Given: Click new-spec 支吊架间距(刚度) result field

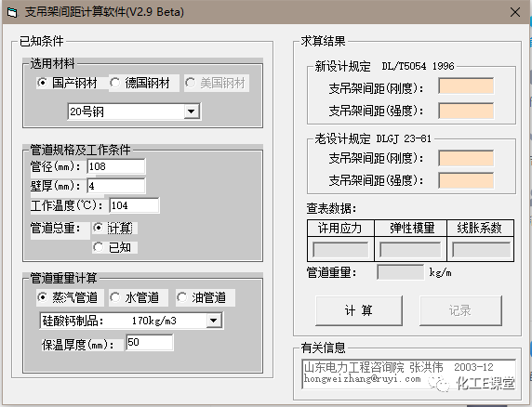Looking at the screenshot, I should (466, 86).
